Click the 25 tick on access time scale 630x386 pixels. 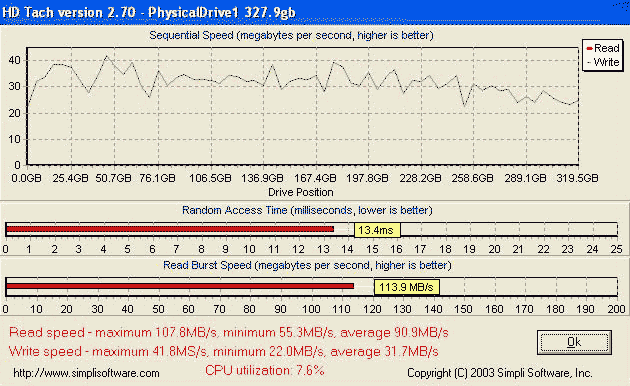tap(617, 249)
